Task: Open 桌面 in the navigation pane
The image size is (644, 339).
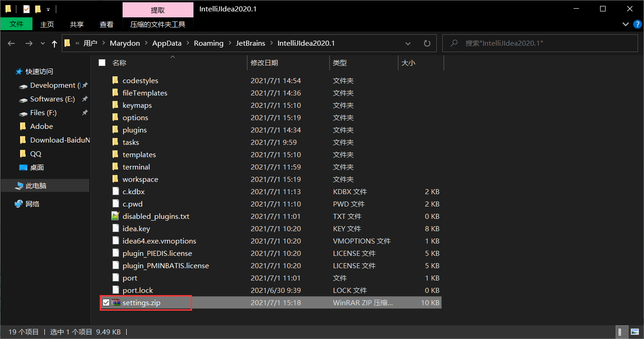Action: (37, 168)
